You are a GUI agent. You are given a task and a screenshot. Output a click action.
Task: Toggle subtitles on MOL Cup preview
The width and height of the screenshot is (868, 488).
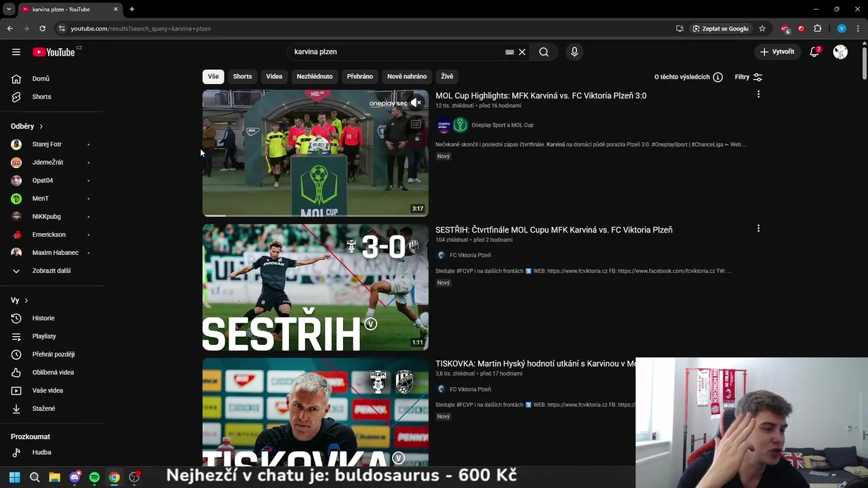pos(416,125)
